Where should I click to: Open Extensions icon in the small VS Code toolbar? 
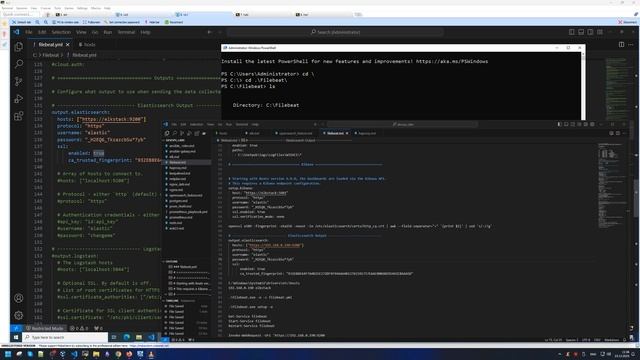(x=197, y=133)
